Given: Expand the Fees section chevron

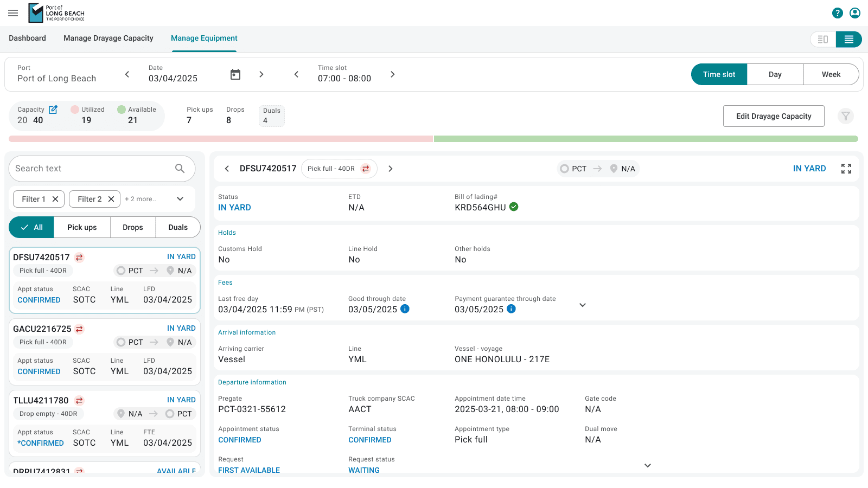Looking at the screenshot, I should tap(583, 305).
